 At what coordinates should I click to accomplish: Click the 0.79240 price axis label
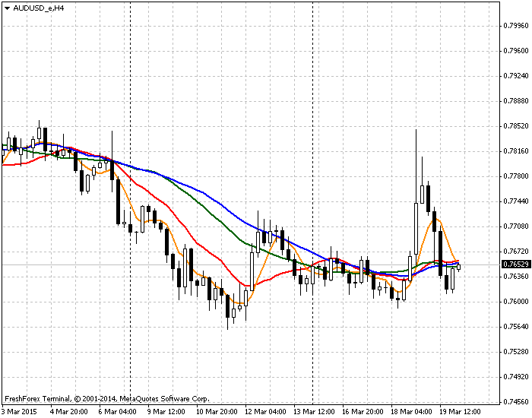[x=516, y=76]
